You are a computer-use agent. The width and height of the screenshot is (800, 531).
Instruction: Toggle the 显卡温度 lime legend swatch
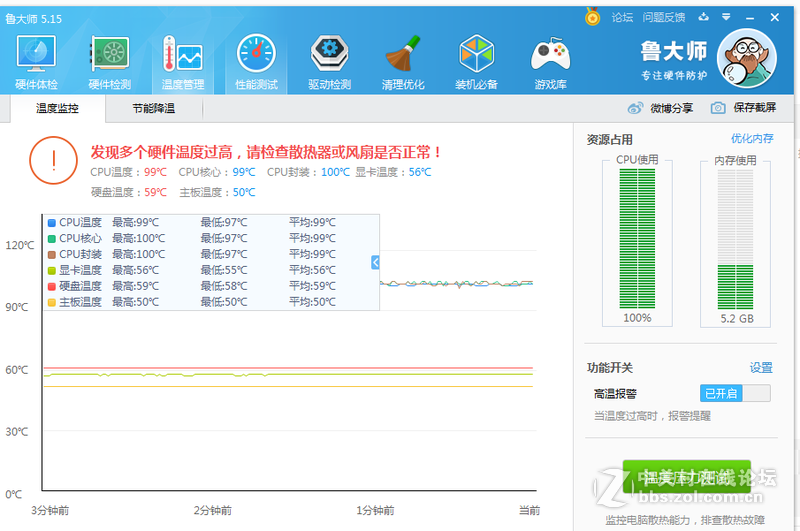pyautogui.click(x=52, y=270)
